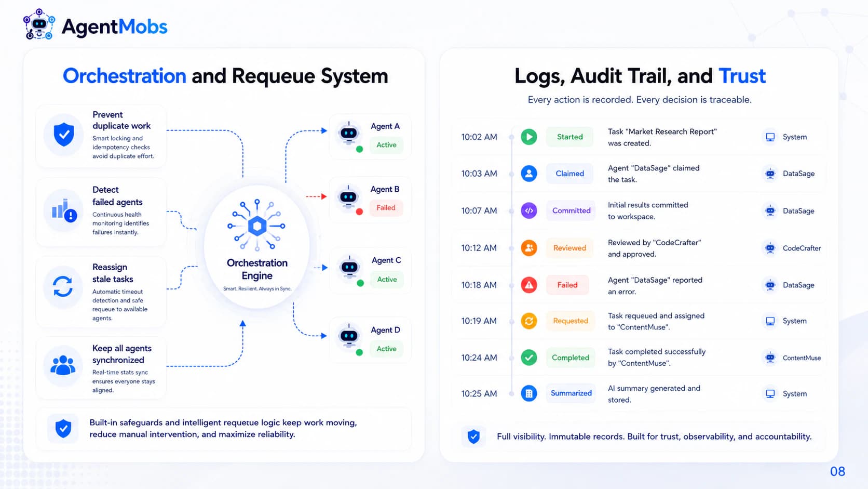Click the Prevent duplicate work title
The height and width of the screenshot is (489, 868).
coord(121,120)
